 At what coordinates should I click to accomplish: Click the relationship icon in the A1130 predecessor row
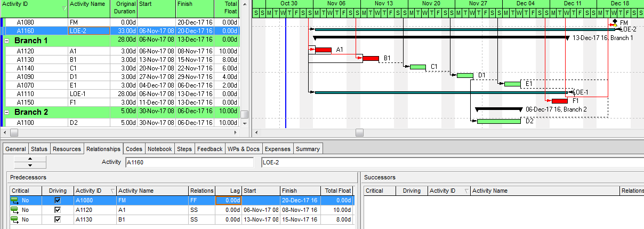tap(14, 219)
